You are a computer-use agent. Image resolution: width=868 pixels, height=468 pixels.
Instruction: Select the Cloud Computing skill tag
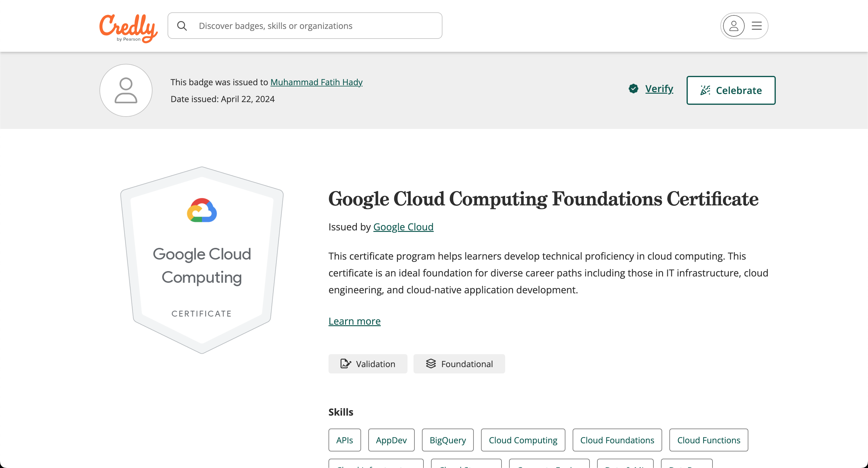click(x=523, y=440)
